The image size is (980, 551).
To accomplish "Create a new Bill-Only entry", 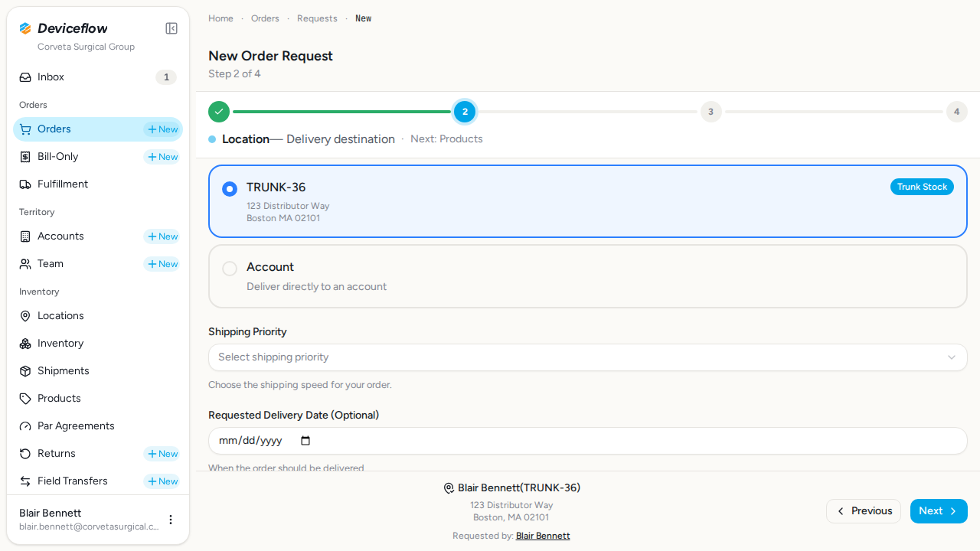I will pyautogui.click(x=162, y=157).
